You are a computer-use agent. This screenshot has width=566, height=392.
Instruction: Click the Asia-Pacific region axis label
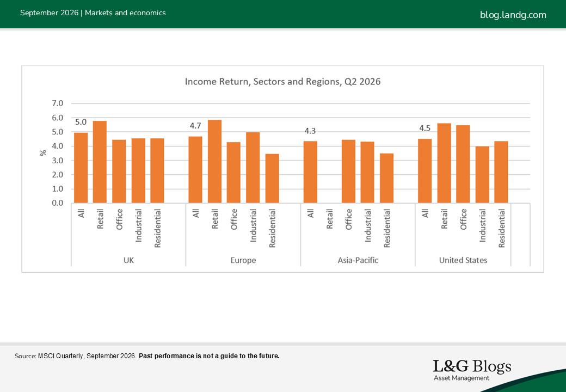pyautogui.click(x=358, y=260)
